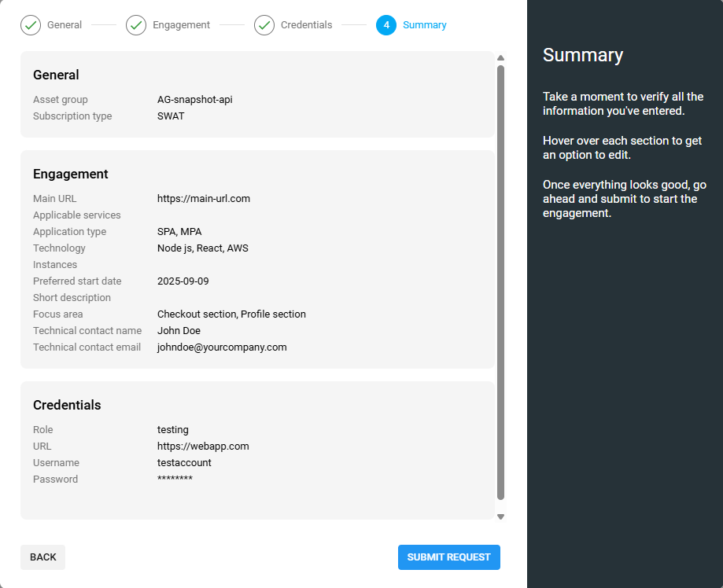Viewport: 723px width, 588px height.
Task: Click the General section to edit it
Action: [x=256, y=94]
